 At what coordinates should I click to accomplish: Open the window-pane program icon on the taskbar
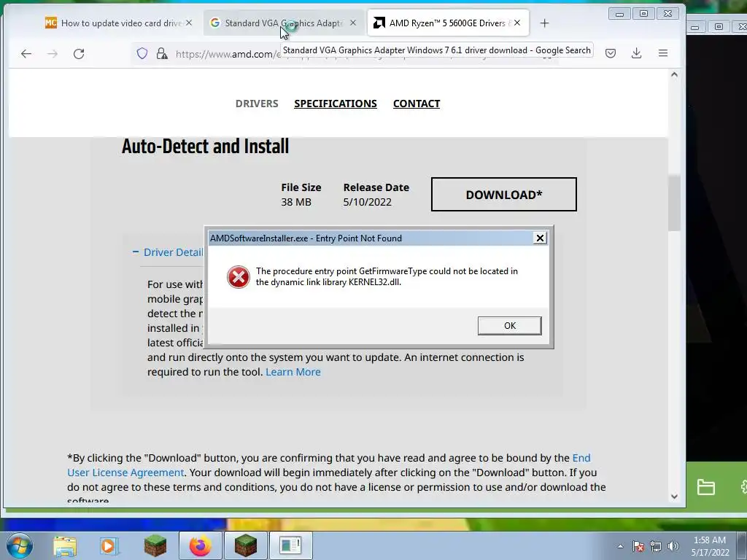pyautogui.click(x=290, y=545)
